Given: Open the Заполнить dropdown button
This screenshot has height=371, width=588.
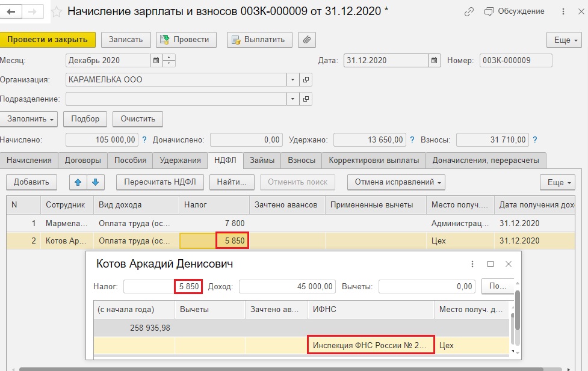Looking at the screenshot, I should click(x=29, y=119).
